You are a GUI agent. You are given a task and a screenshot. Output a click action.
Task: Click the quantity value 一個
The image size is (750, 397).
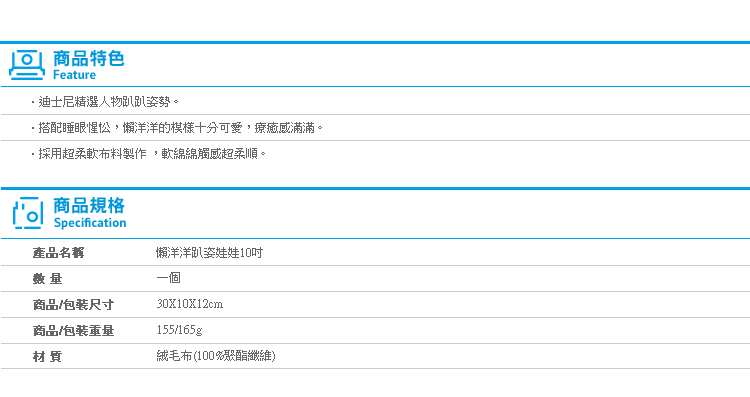pos(168,278)
